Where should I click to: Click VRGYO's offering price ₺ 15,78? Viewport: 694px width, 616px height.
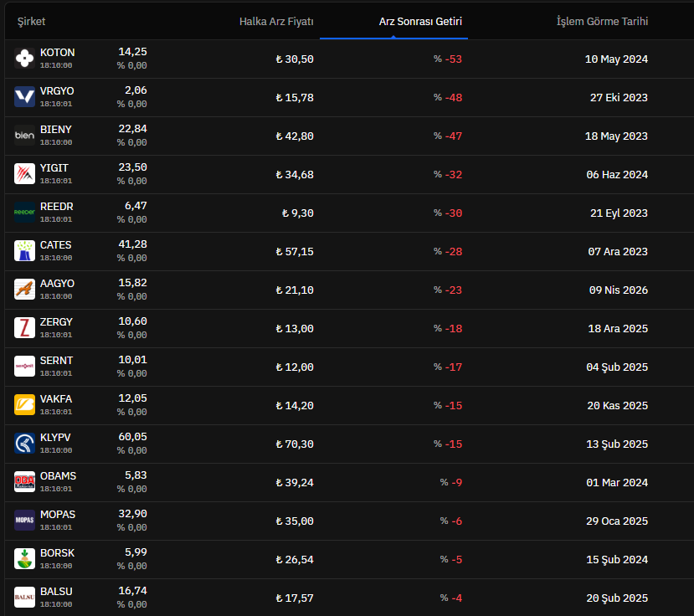coord(295,97)
